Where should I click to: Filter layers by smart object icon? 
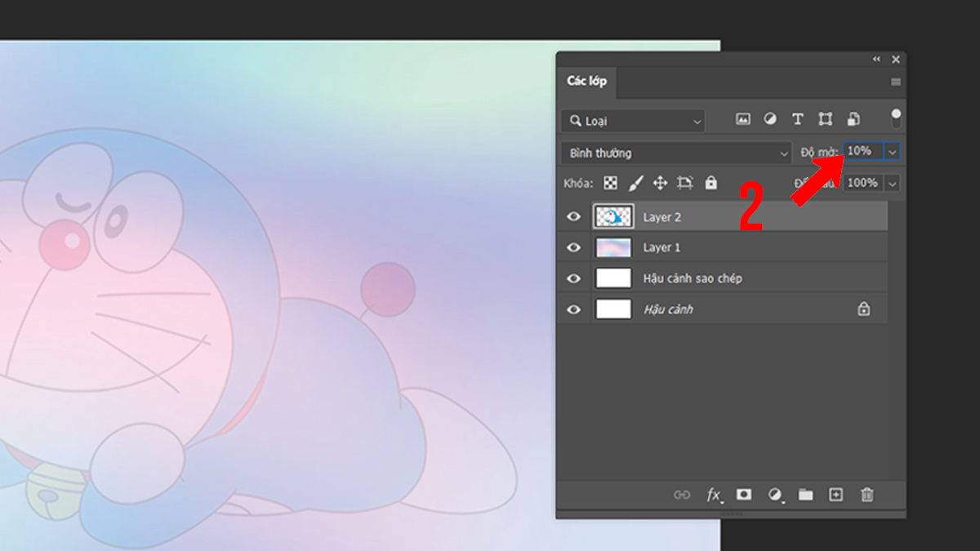pyautogui.click(x=853, y=119)
